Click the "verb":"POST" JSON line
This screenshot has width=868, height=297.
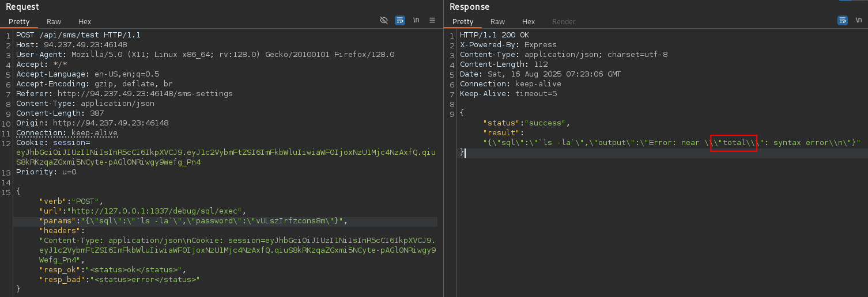70,201
